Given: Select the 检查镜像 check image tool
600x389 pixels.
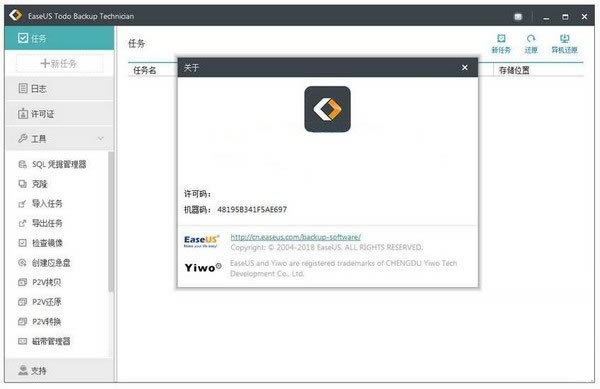Looking at the screenshot, I should [x=41, y=243].
